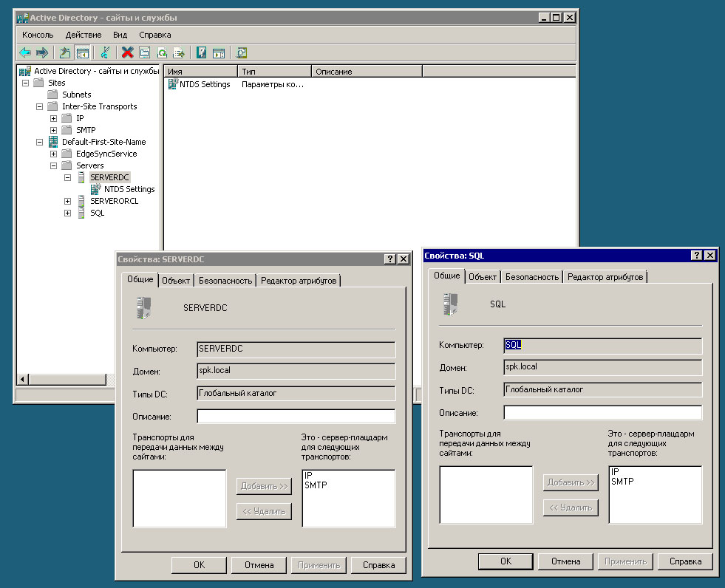The image size is (725, 588).
Task: Click the Имя column header
Action: click(x=201, y=72)
